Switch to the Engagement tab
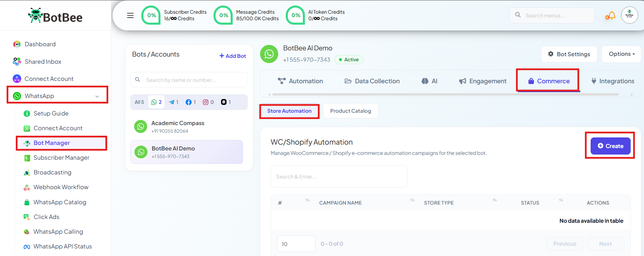The width and height of the screenshot is (644, 256). point(482,81)
